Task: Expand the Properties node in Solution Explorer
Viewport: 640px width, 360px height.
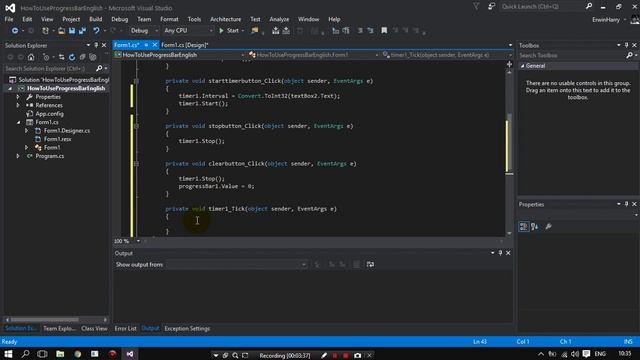Action: [18, 97]
